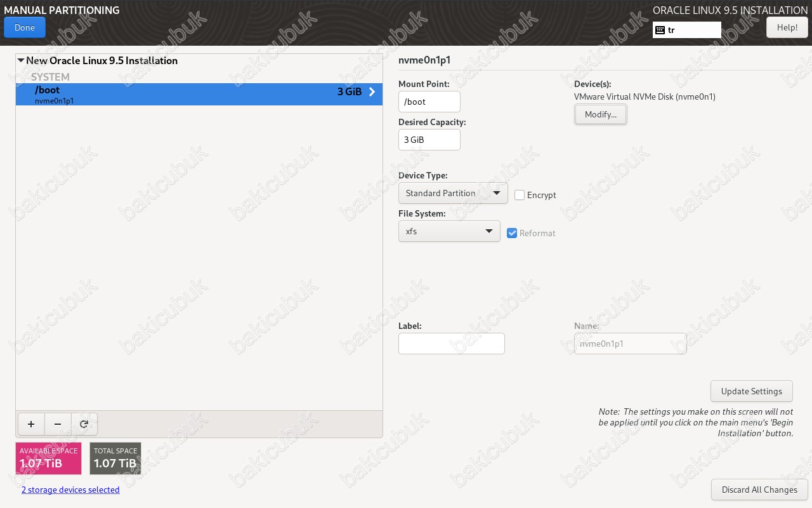Toggle the Reformat checkbox
Image resolution: width=812 pixels, height=508 pixels.
[512, 233]
